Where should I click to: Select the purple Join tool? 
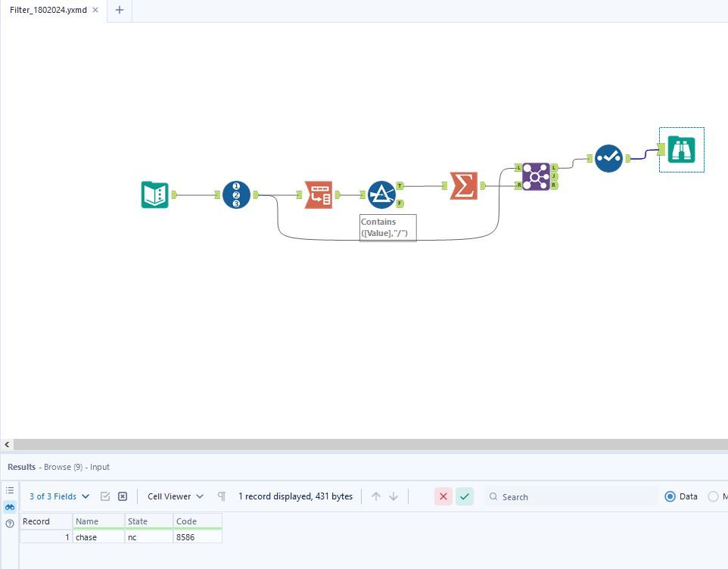pyautogui.click(x=536, y=176)
